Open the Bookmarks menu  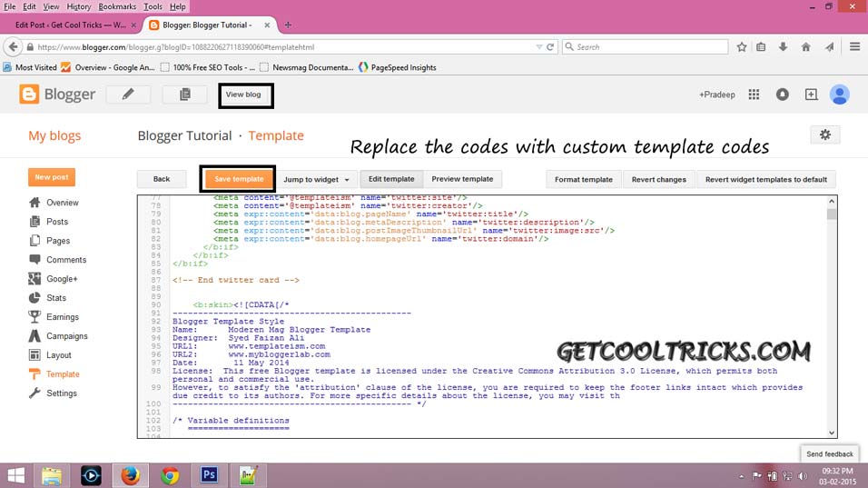point(117,6)
